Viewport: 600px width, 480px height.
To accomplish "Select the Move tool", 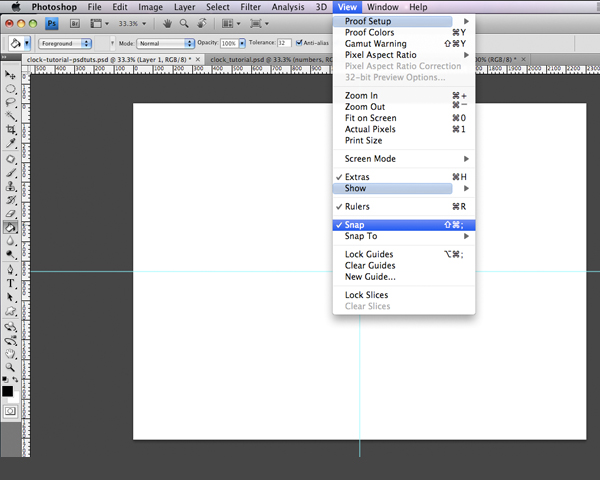I will tap(11, 75).
